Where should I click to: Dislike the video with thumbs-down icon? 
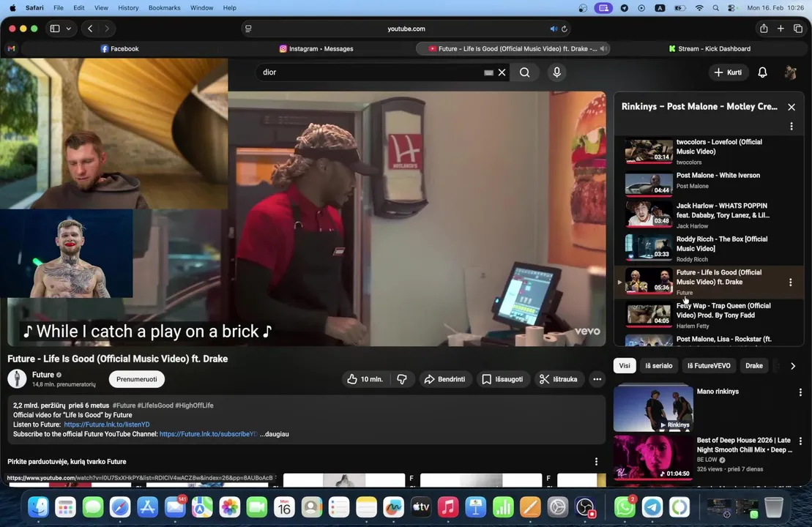pos(402,379)
